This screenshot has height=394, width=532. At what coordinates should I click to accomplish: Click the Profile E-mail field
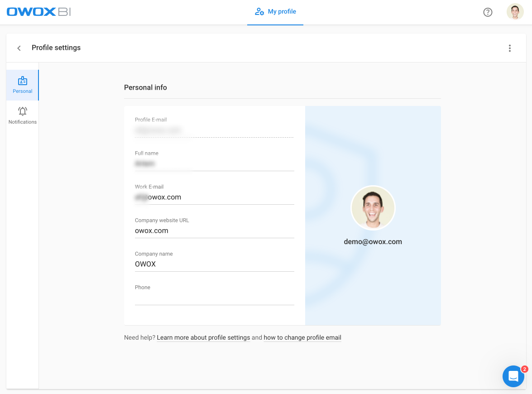[x=214, y=130]
